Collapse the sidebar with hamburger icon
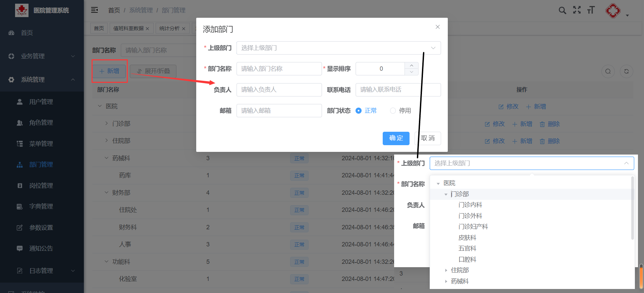Image resolution: width=644 pixels, height=293 pixels. 95,10
